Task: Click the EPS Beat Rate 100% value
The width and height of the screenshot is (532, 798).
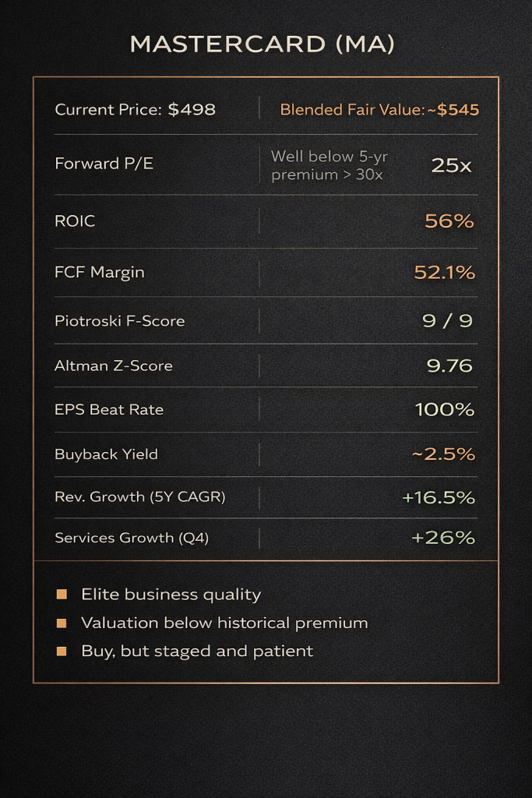Action: tap(444, 409)
